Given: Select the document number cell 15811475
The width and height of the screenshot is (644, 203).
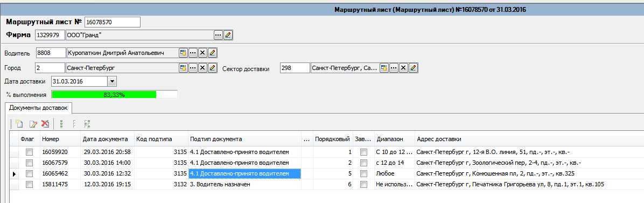Looking at the screenshot, I should click(60, 185).
